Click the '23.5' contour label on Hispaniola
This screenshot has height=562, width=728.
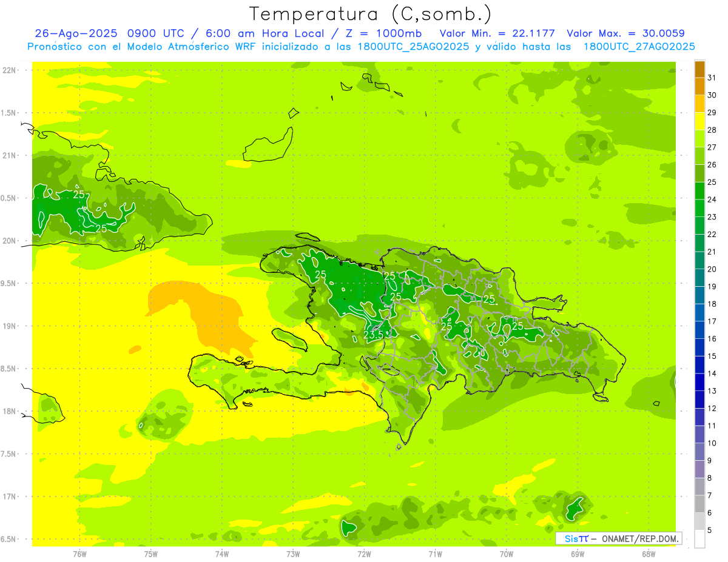[x=374, y=335]
